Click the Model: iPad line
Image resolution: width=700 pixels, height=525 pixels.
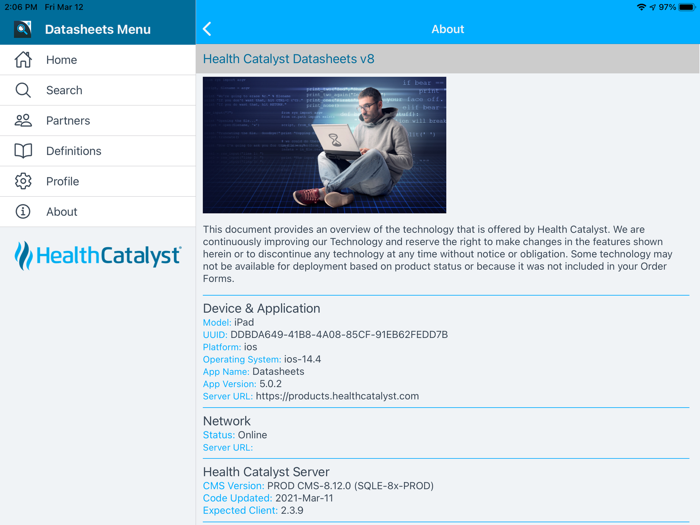(229, 322)
